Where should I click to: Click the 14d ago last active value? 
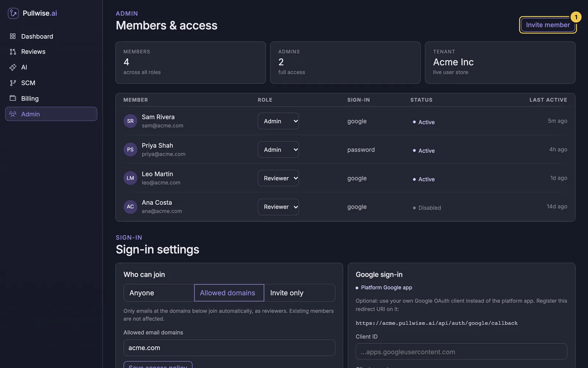tap(557, 206)
